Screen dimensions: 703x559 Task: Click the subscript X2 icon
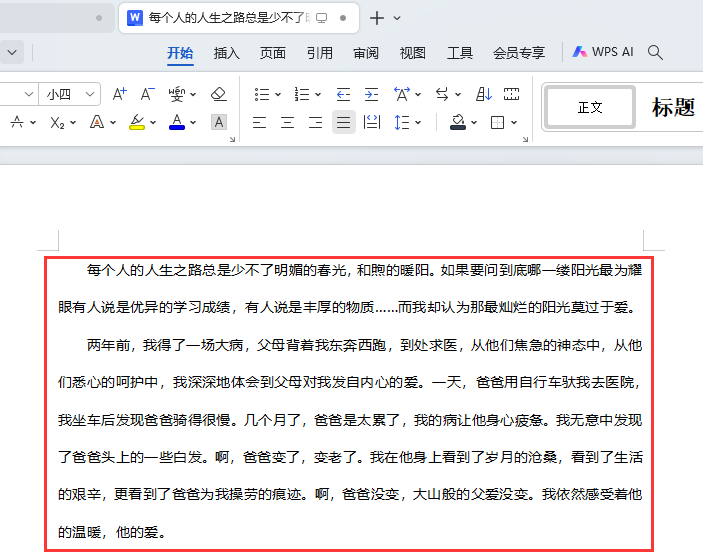[57, 122]
